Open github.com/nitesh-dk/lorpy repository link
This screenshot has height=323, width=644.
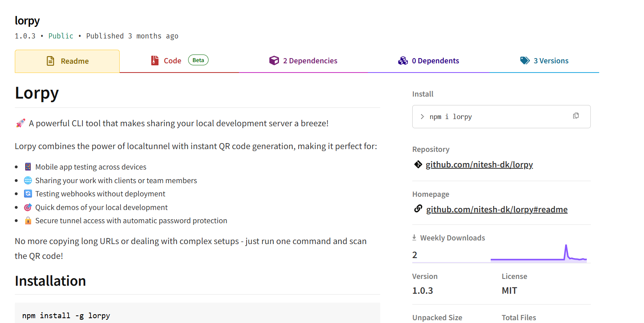click(479, 165)
